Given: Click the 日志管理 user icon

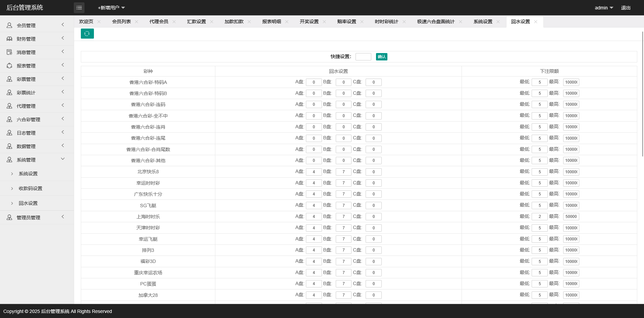Looking at the screenshot, I should (9, 133).
